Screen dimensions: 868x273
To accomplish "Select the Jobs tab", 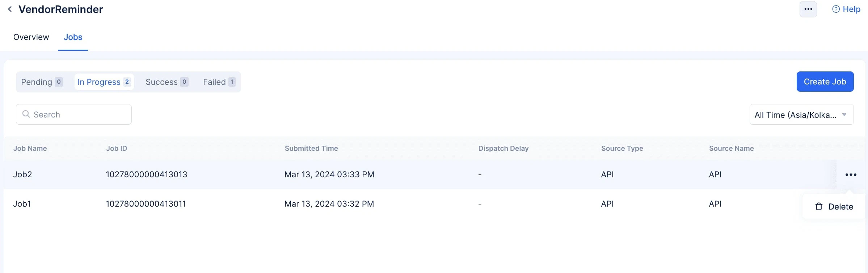I will [73, 37].
